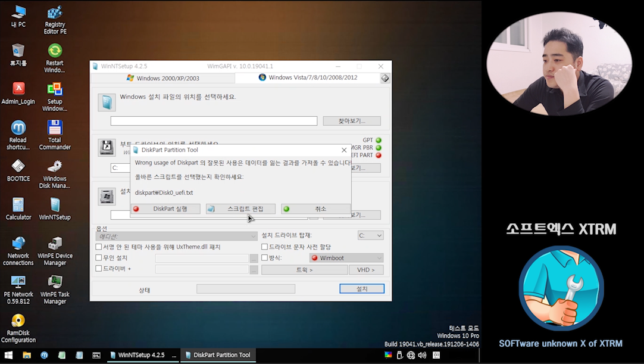Check the 드라이버 + checkbox

99,268
